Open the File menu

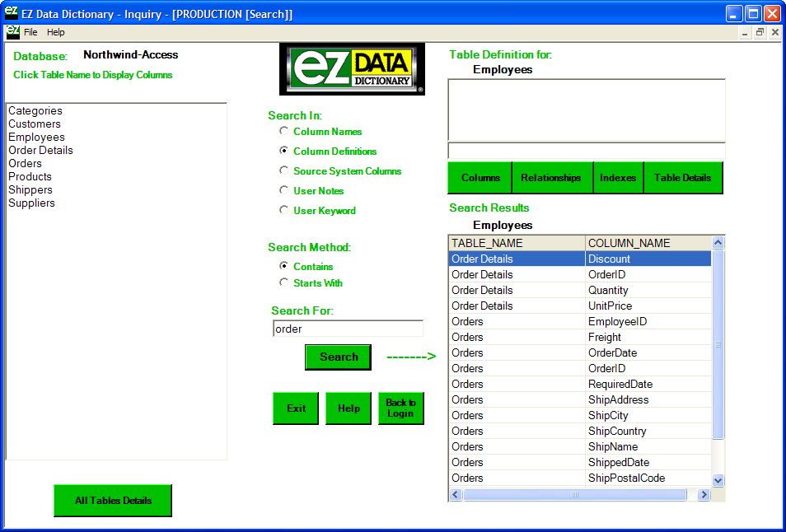coord(30,32)
